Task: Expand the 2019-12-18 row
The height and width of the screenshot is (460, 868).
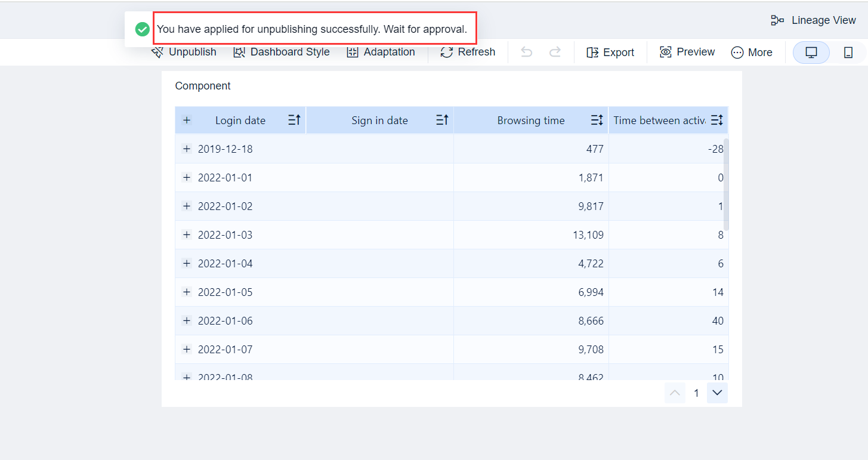Action: point(187,149)
